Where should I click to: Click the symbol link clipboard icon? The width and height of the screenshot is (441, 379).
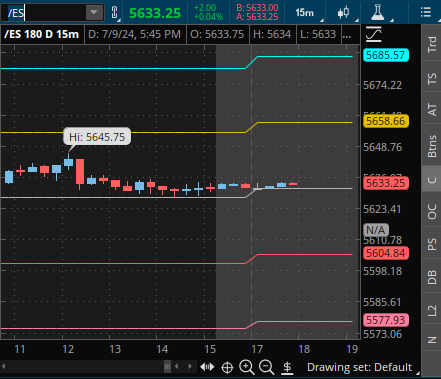114,12
